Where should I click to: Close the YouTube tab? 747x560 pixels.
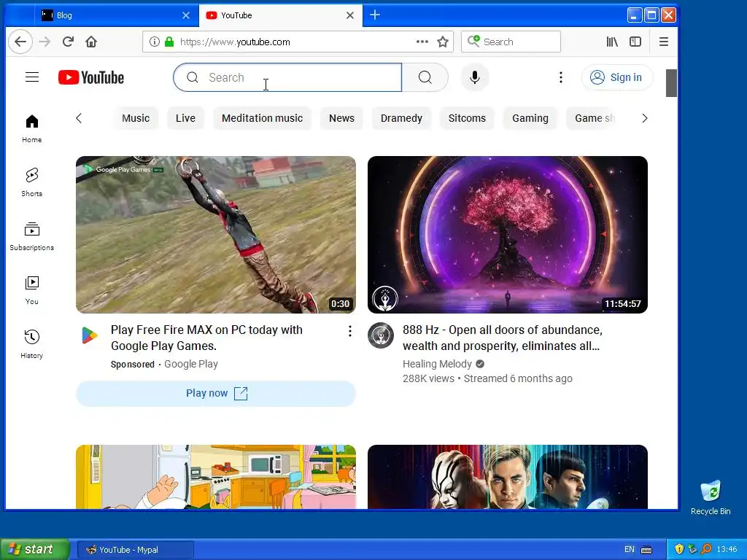pos(349,15)
